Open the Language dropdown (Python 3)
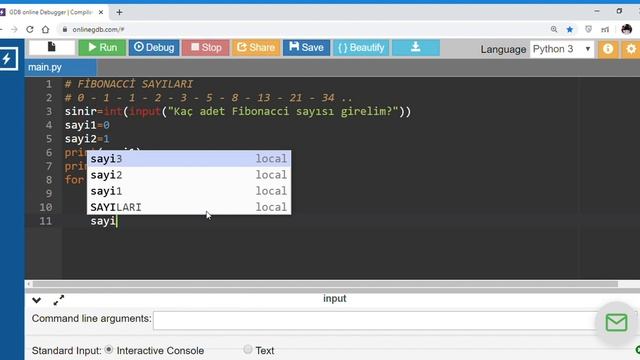 click(562, 49)
